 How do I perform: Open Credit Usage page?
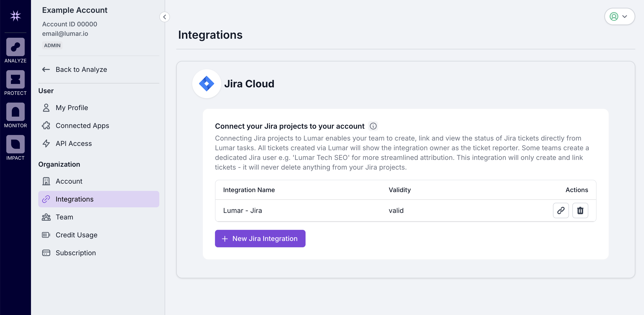76,235
